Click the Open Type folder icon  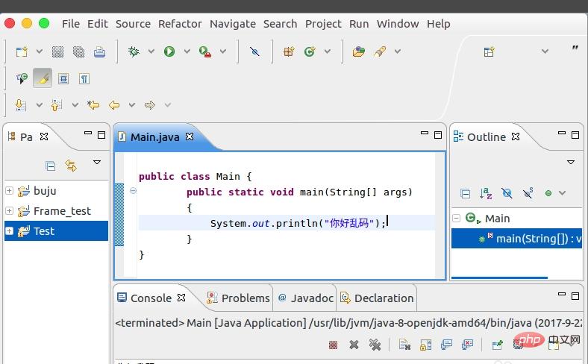[359, 51]
